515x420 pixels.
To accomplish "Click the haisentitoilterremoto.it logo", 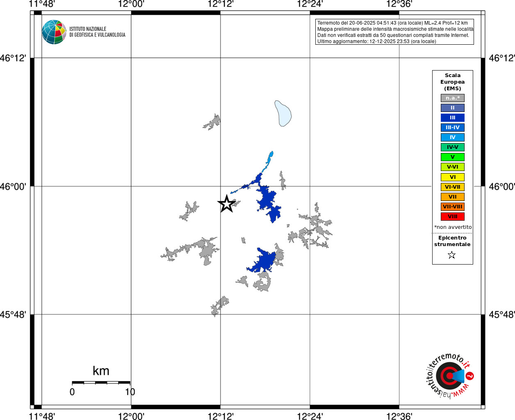I will click(450, 376).
